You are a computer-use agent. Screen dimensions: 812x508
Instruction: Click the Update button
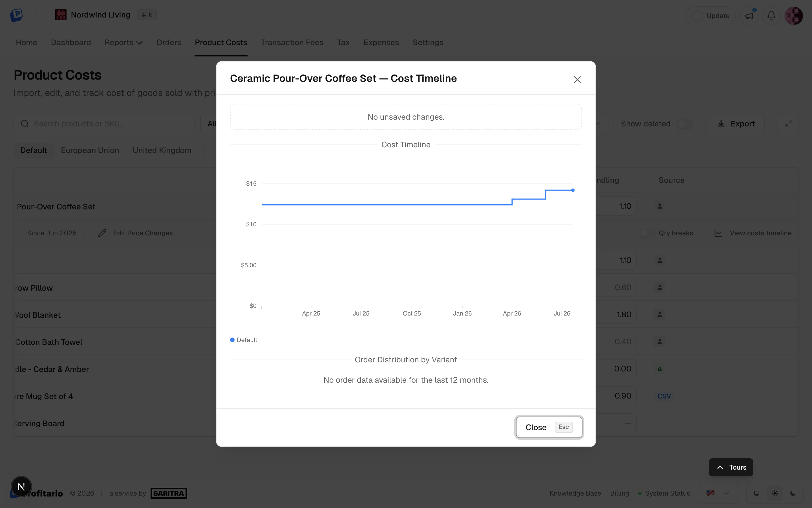(711, 16)
